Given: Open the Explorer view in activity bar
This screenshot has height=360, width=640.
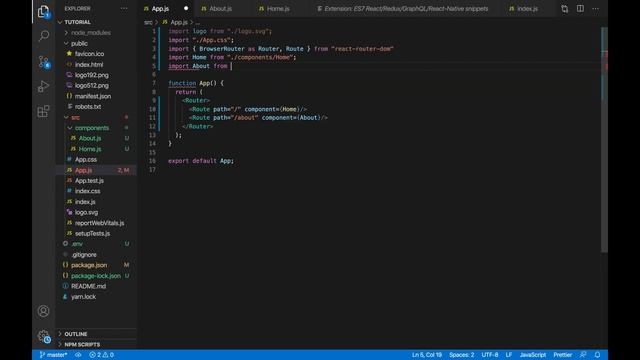Looking at the screenshot, I should [43, 12].
